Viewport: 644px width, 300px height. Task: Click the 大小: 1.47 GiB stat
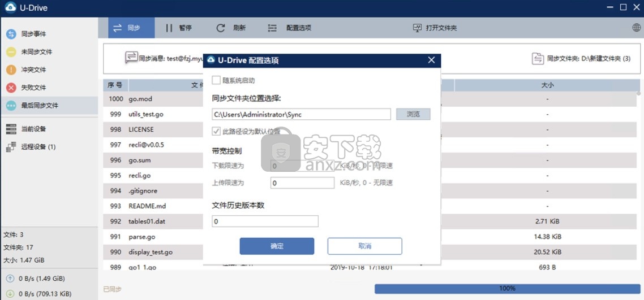pyautogui.click(x=24, y=260)
